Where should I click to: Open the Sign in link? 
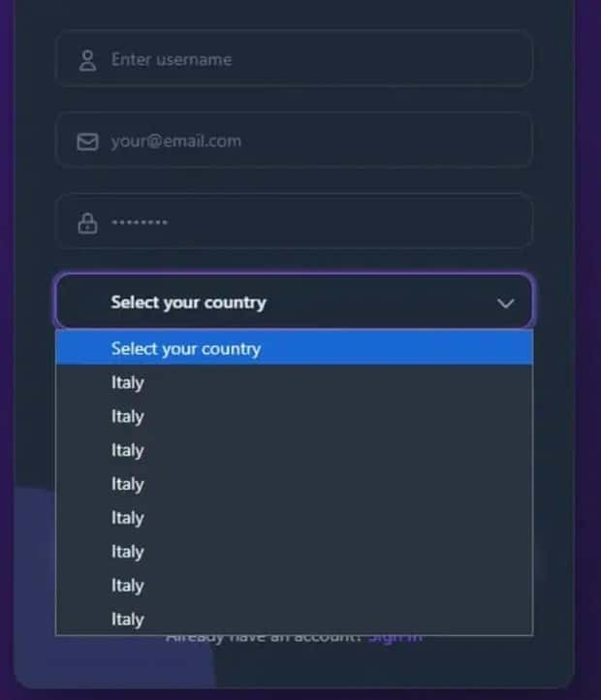click(395, 638)
